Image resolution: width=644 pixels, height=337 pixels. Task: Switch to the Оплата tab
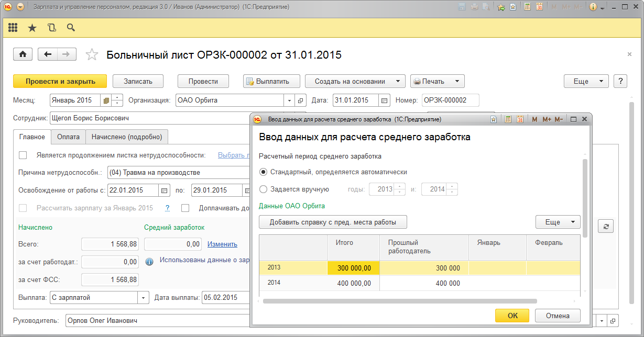pos(68,137)
